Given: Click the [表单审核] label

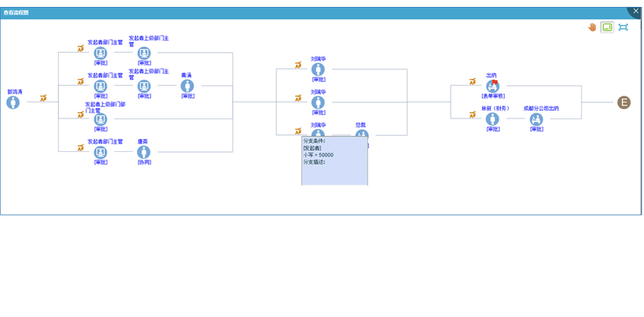Looking at the screenshot, I should point(493,96).
